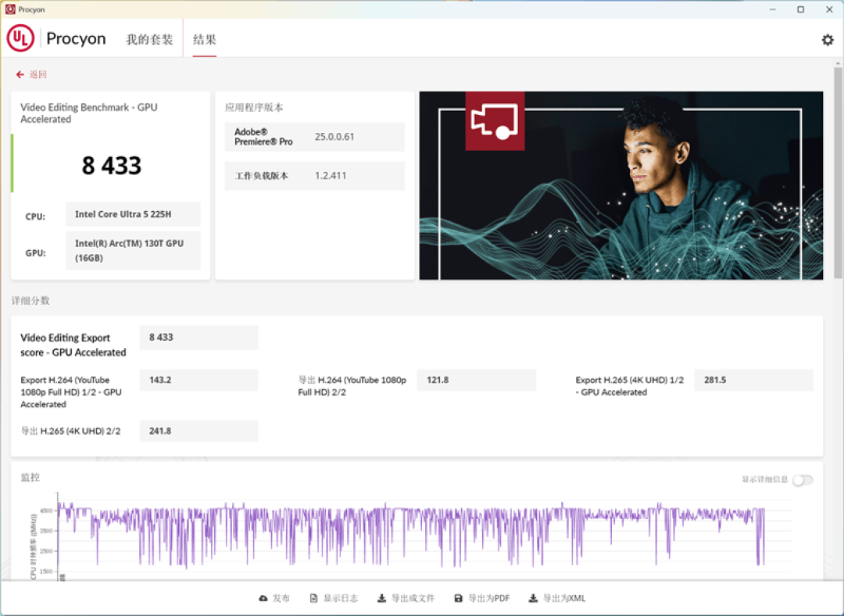Click the Intel(R) Arc(TM) 130T GPU value

[x=133, y=250]
